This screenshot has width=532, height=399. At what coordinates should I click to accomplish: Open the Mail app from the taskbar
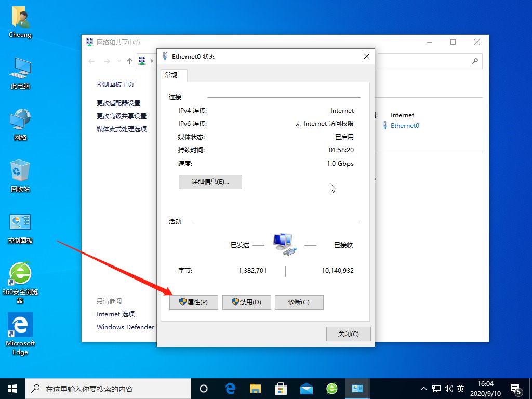[x=306, y=388]
